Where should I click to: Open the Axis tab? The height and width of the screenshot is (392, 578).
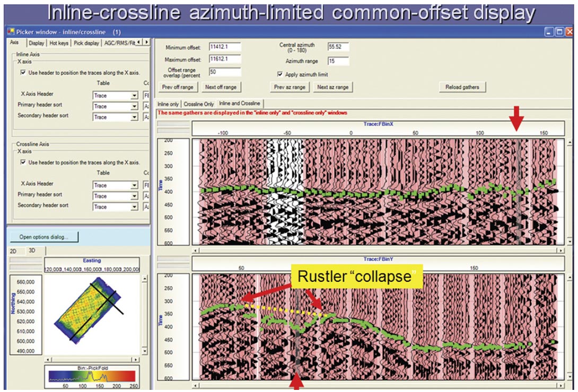(x=15, y=43)
